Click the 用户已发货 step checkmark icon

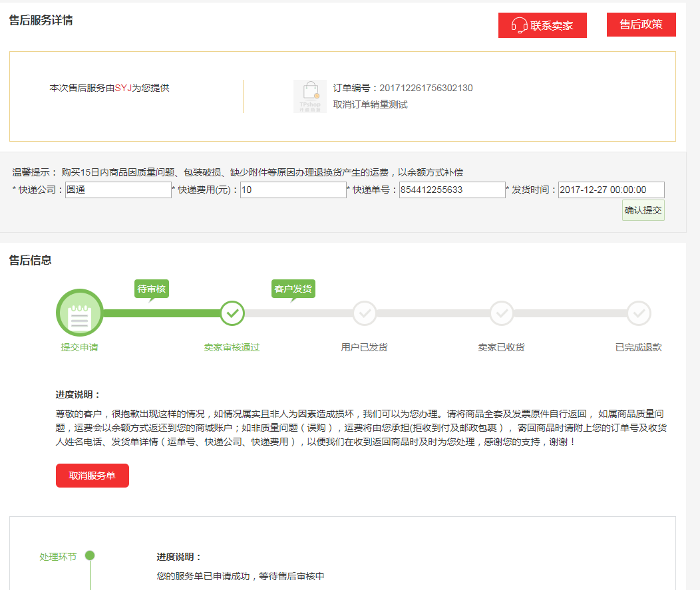pyautogui.click(x=365, y=313)
